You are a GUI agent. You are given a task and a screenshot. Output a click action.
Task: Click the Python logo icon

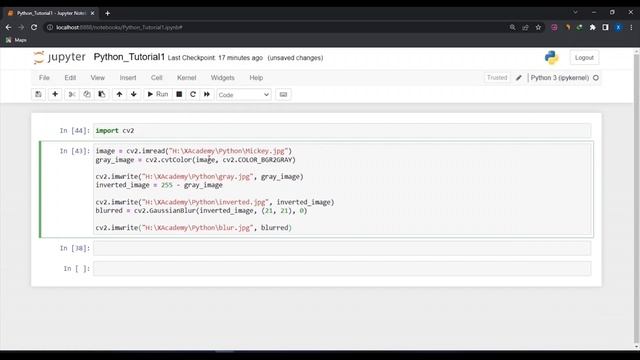(x=551, y=58)
